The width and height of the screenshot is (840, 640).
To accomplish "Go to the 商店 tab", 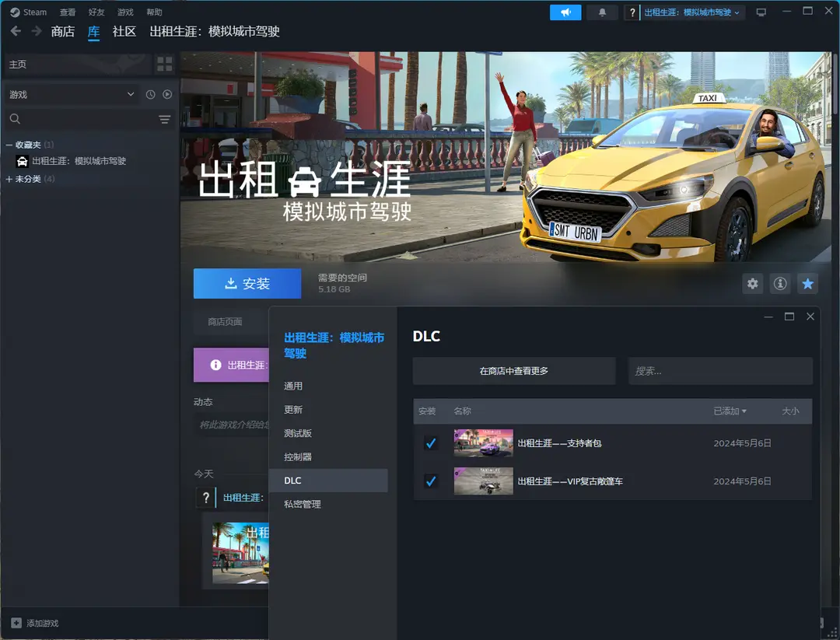I will coord(63,32).
